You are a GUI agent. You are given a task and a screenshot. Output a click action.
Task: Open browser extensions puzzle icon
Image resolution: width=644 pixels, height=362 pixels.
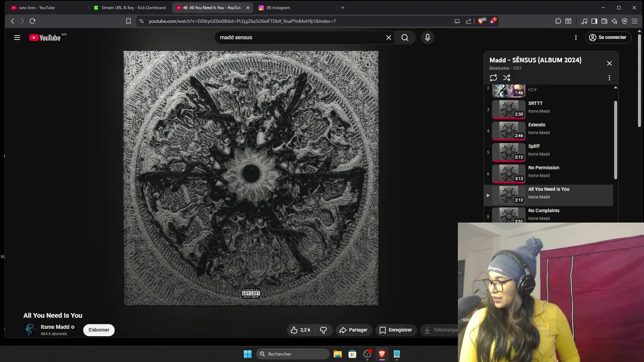[x=558, y=21]
